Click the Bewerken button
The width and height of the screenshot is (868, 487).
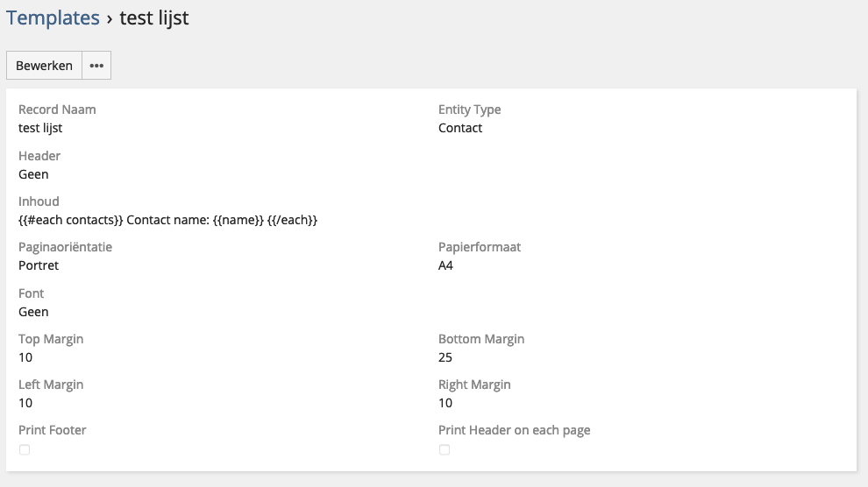(44, 66)
